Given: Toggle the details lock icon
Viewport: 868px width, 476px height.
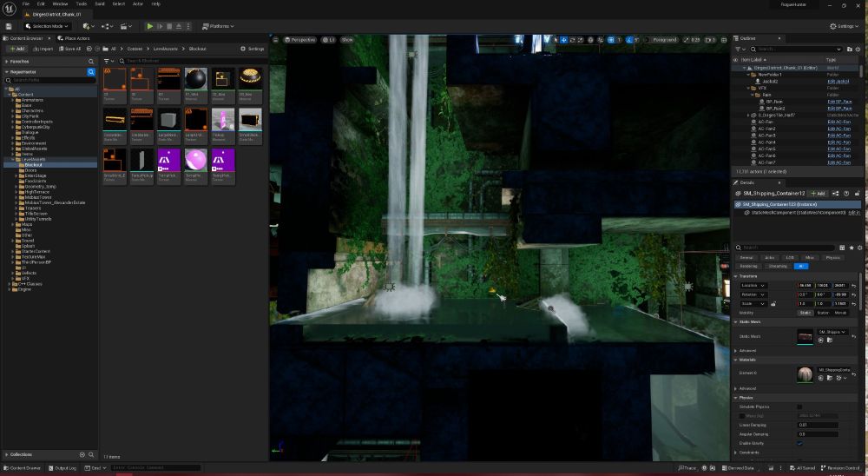Looking at the screenshot, I should [858, 194].
